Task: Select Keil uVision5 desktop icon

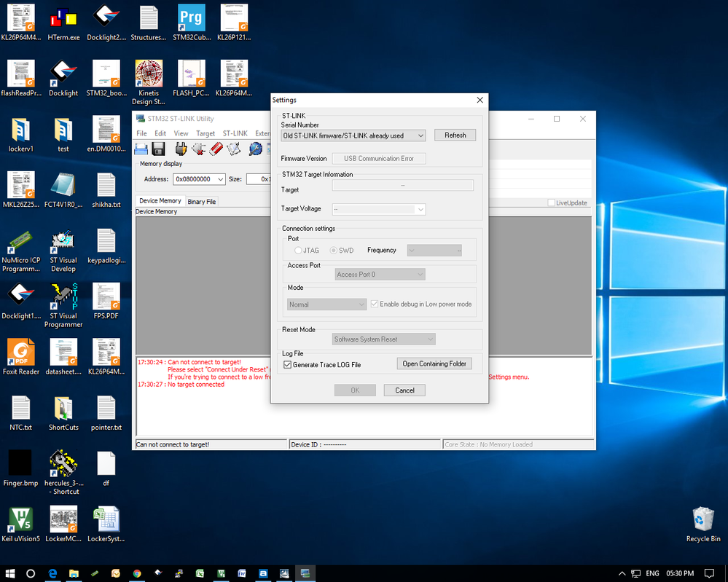Action: point(21,524)
